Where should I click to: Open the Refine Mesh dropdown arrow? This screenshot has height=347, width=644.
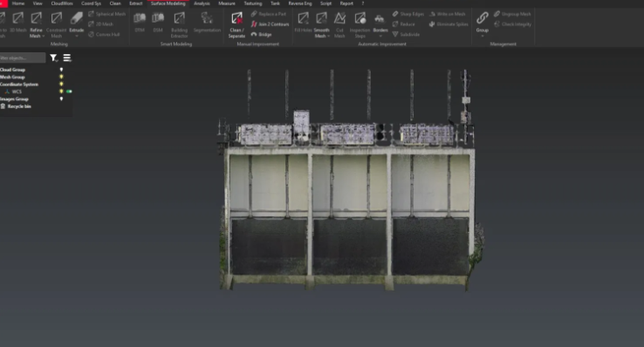click(43, 36)
